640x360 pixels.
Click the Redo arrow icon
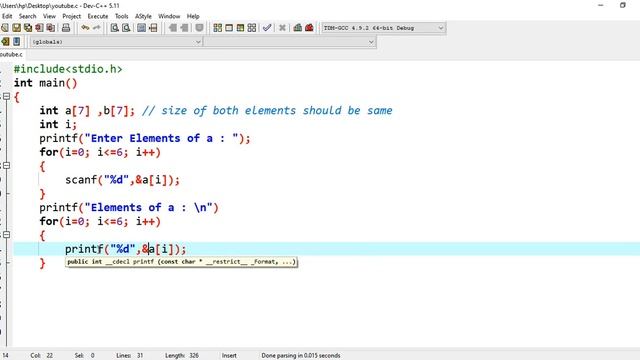click(96, 28)
